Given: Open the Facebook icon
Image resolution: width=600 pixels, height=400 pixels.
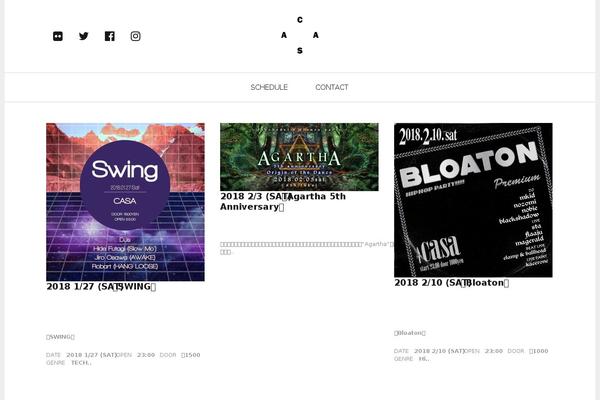Looking at the screenshot, I should 109,36.
